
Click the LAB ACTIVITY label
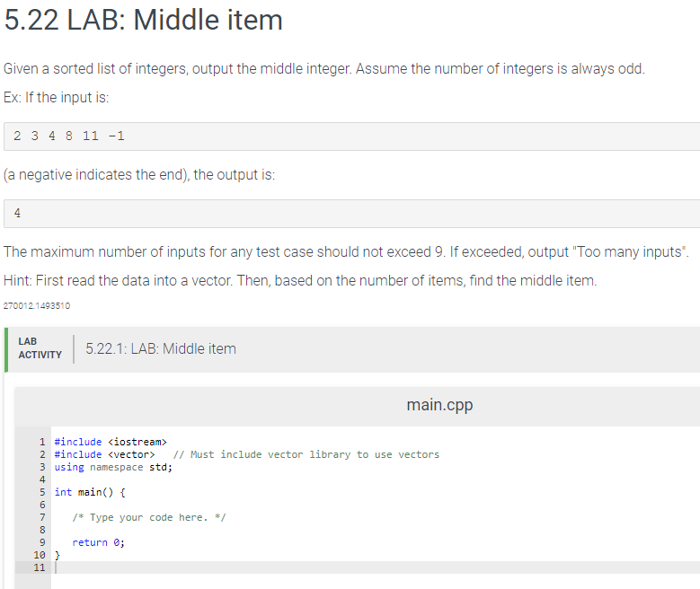tap(40, 348)
